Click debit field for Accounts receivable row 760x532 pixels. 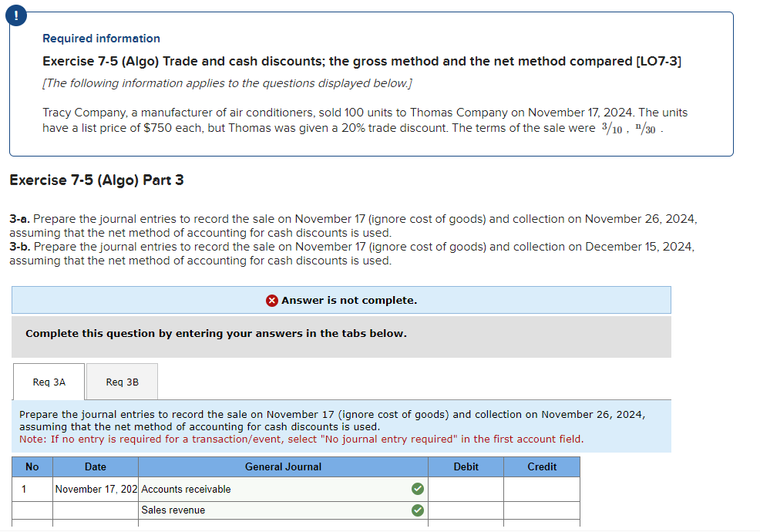point(466,490)
